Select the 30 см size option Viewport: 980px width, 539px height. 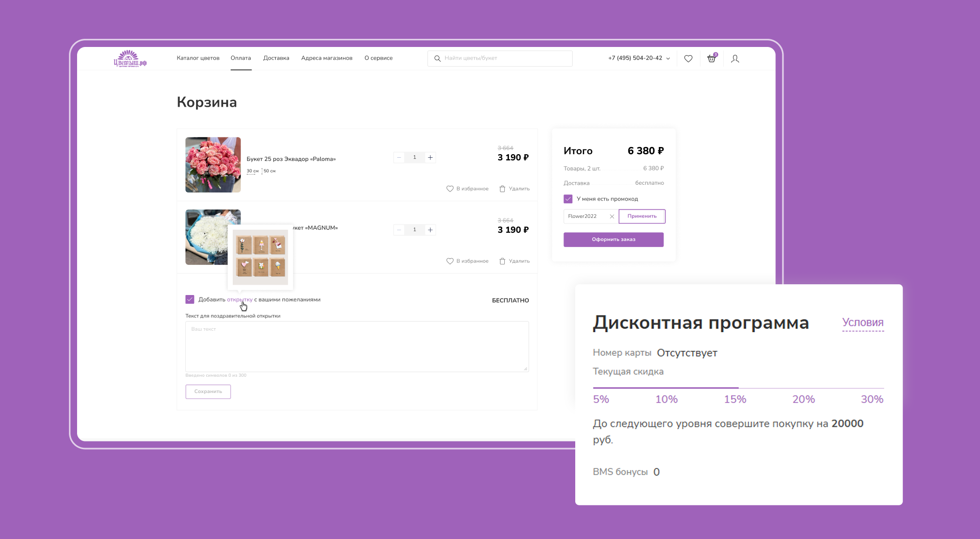253,171
